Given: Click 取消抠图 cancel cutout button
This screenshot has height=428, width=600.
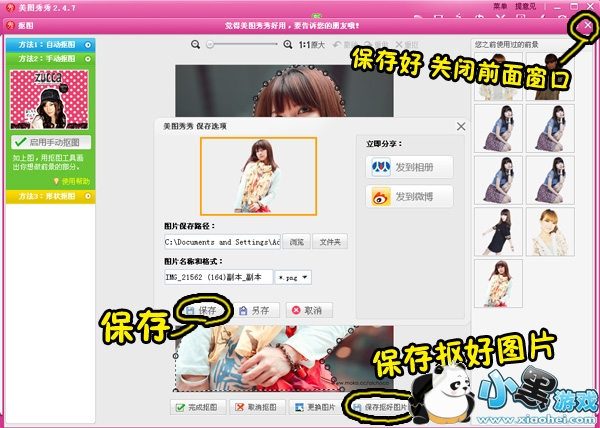Looking at the screenshot, I should pos(258,407).
